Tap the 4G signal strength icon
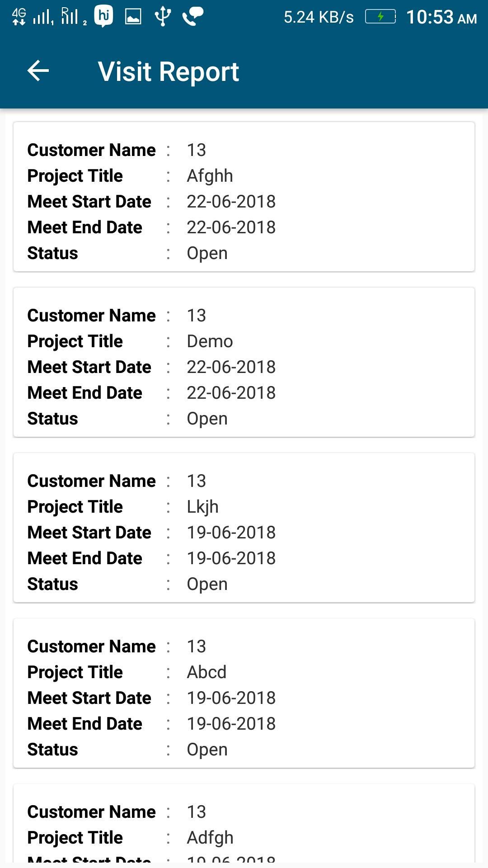The height and width of the screenshot is (868, 488). click(x=32, y=17)
